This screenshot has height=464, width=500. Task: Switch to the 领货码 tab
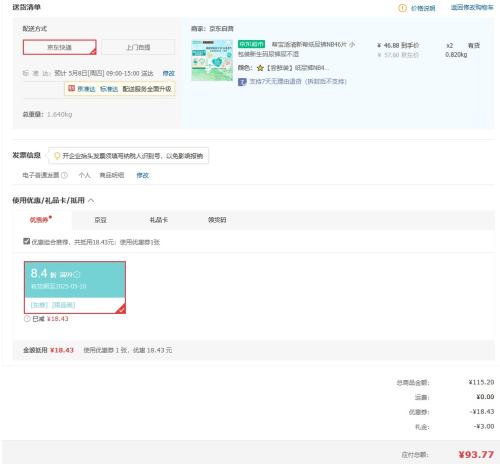[x=217, y=220]
